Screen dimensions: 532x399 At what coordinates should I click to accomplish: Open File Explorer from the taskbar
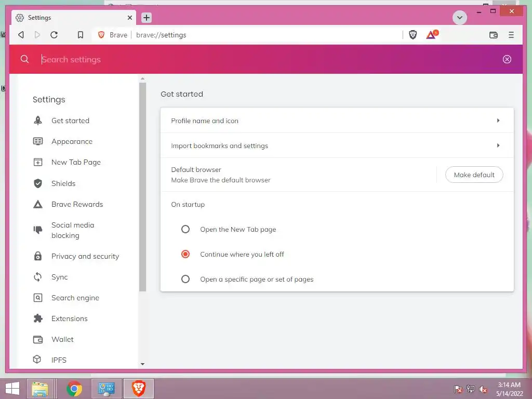(x=40, y=389)
